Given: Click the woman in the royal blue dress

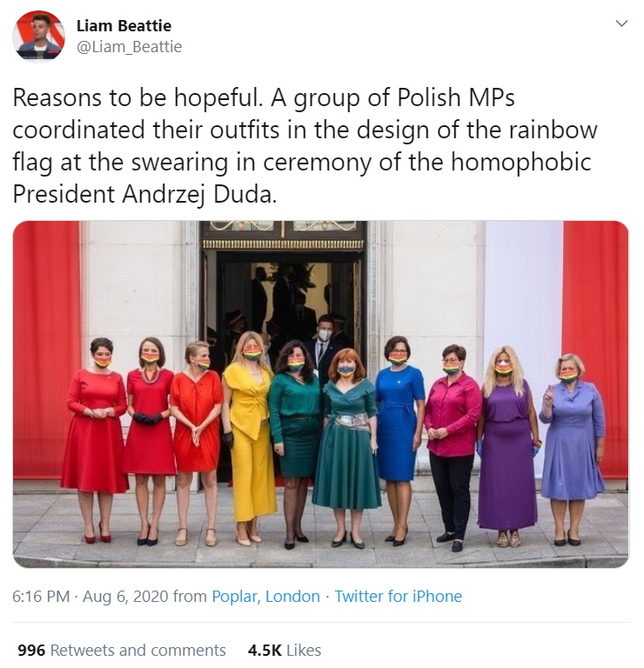Looking at the screenshot, I should tap(399, 438).
